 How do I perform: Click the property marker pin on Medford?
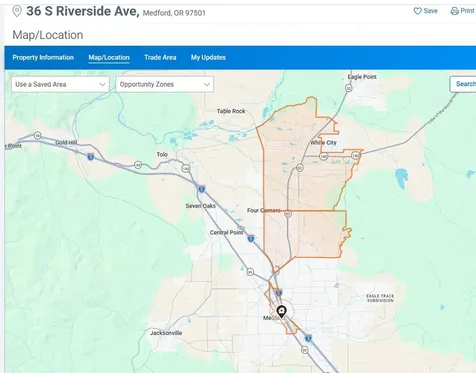[x=282, y=312]
